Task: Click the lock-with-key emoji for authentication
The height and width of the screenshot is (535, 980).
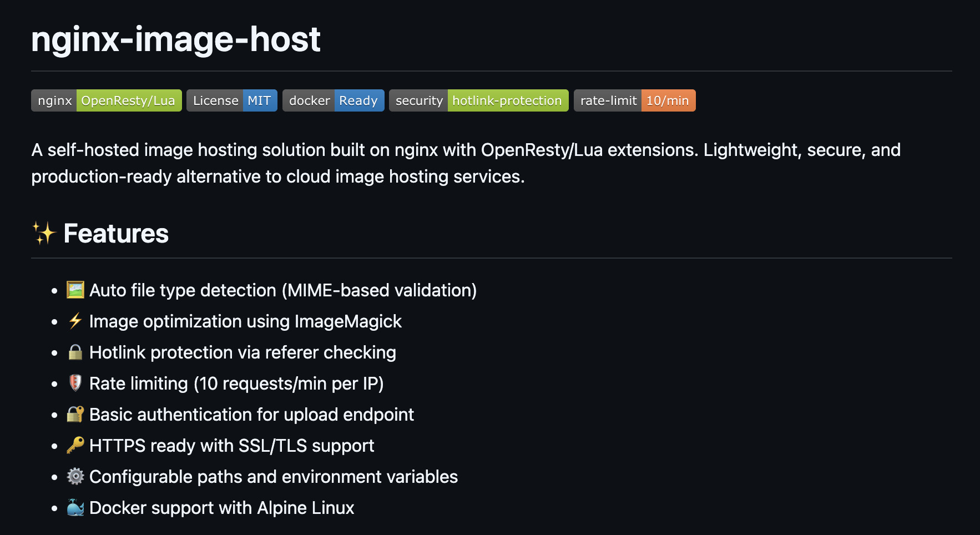Action: click(75, 414)
